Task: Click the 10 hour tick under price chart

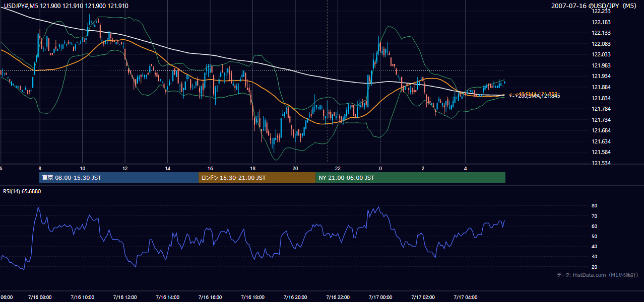Action: (x=82, y=168)
